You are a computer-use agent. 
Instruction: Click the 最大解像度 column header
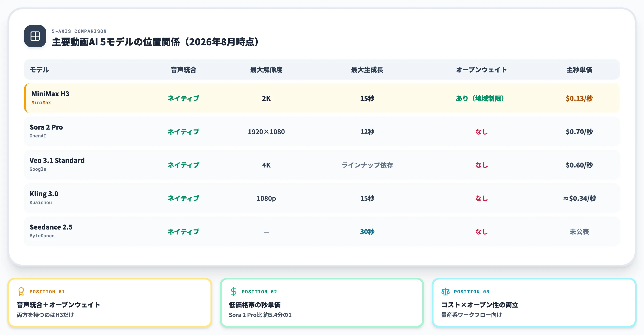point(266,70)
